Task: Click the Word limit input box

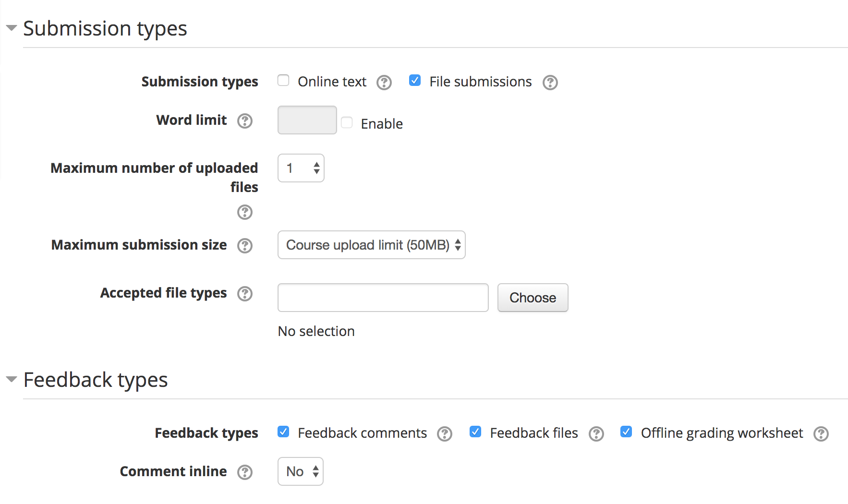Action: 307,120
